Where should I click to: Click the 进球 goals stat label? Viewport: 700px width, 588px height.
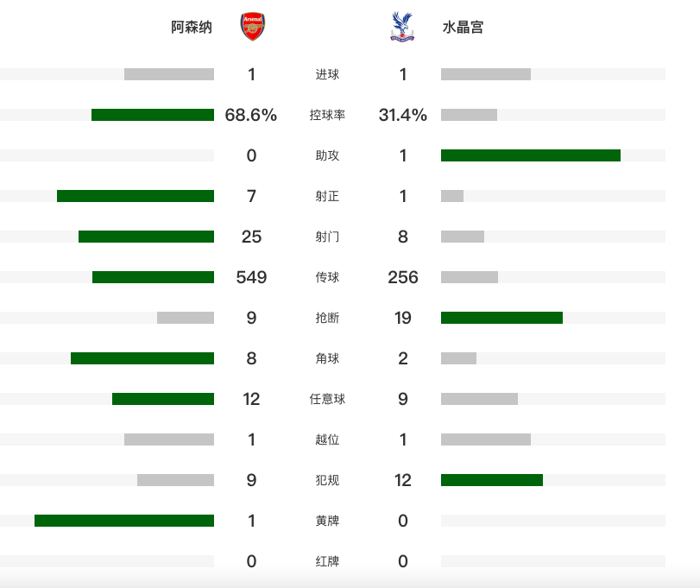click(x=327, y=75)
